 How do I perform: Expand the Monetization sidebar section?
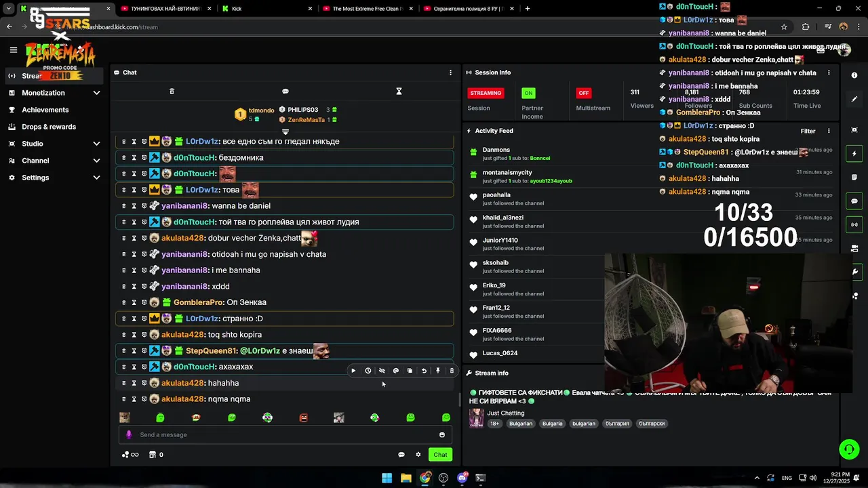coord(96,93)
